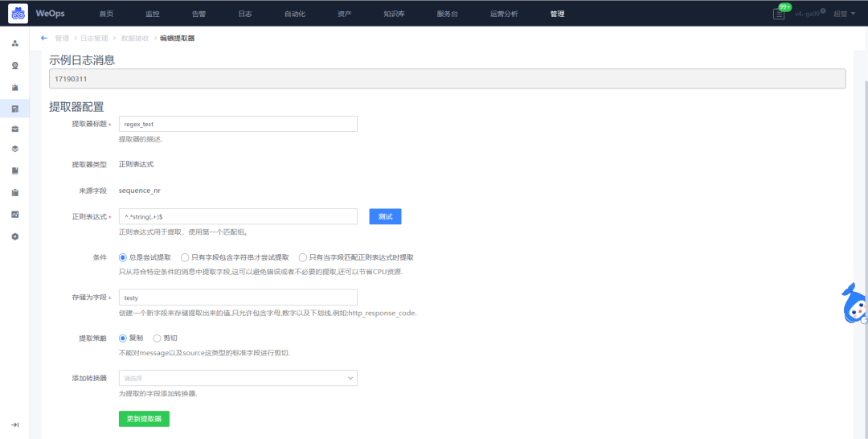This screenshot has height=439, width=868.
Task: Go to 首页 in top navigation
Action: click(x=106, y=14)
